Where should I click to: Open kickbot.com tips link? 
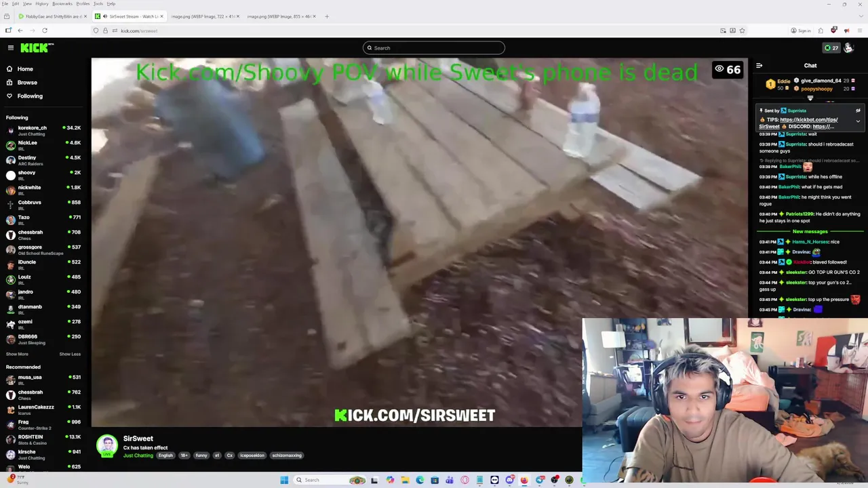click(x=808, y=120)
